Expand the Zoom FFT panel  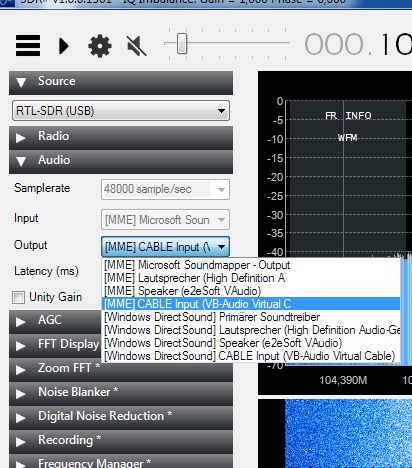[x=121, y=369]
